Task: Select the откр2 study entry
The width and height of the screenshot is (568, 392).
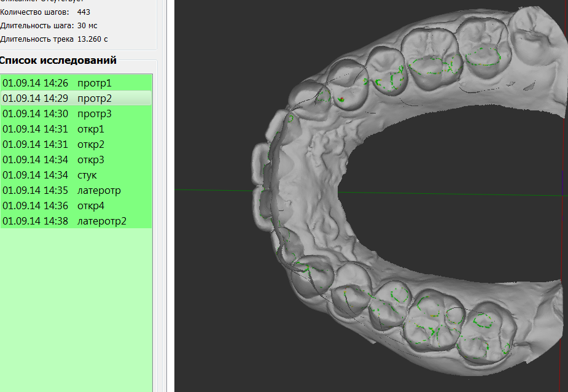Action: pyautogui.click(x=76, y=144)
